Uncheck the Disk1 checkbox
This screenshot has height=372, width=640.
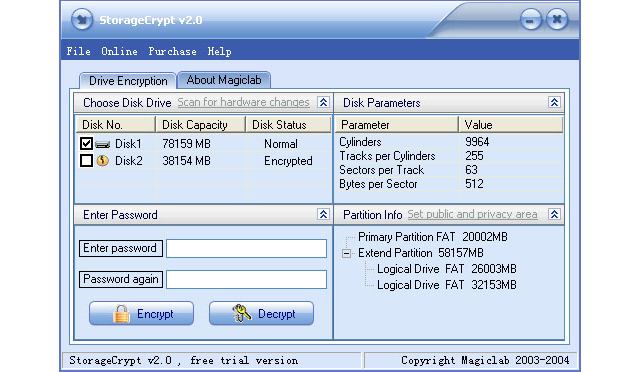click(x=86, y=144)
